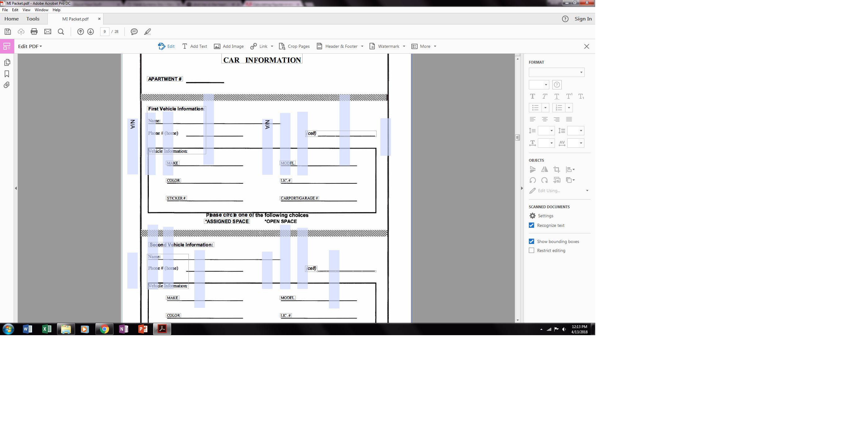The width and height of the screenshot is (868, 423).
Task: Open scanned document Settings via gear icon
Action: point(532,216)
